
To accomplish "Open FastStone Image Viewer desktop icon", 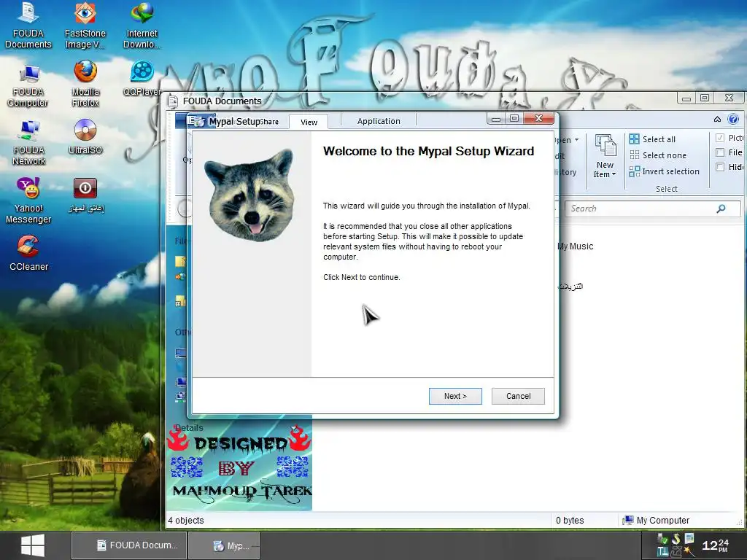I will coord(85,26).
